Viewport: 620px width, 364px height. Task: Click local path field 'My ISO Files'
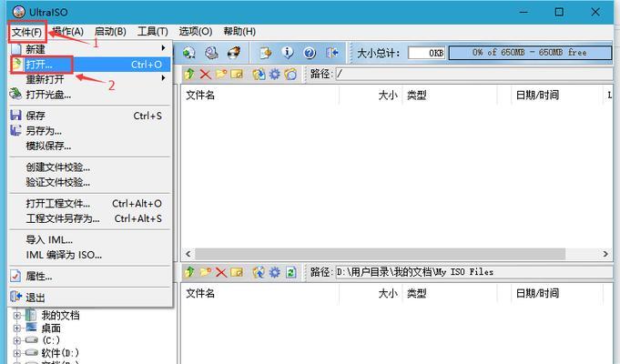tap(473, 272)
